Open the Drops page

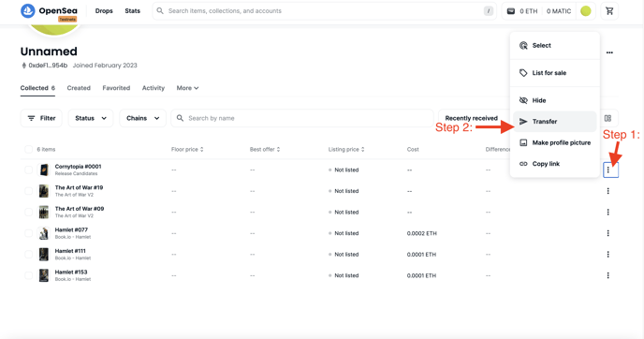[x=104, y=11]
